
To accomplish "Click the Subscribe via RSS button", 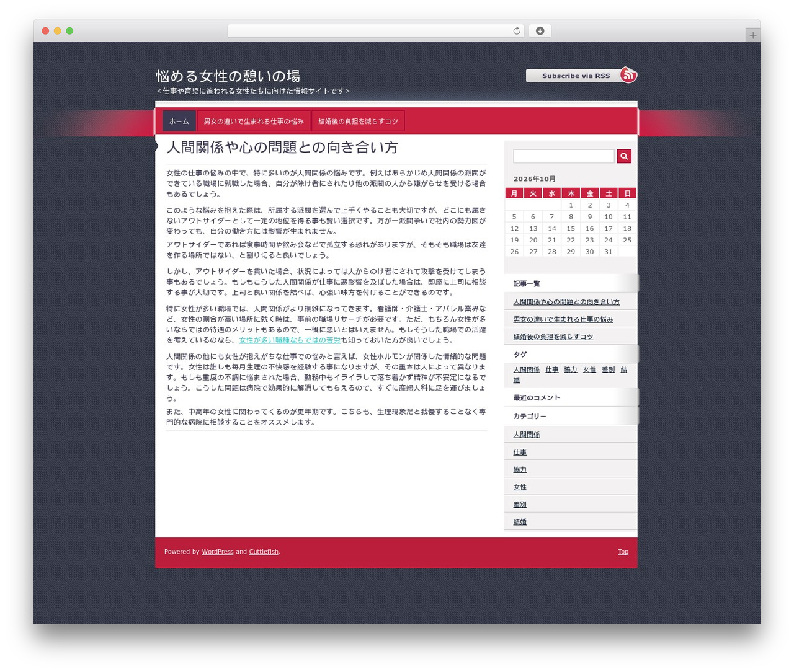I will point(576,76).
